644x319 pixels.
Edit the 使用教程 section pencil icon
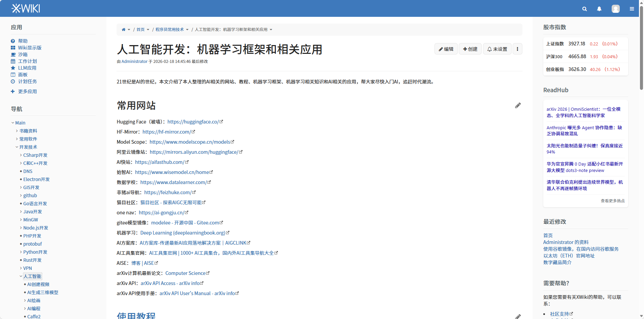click(x=518, y=317)
